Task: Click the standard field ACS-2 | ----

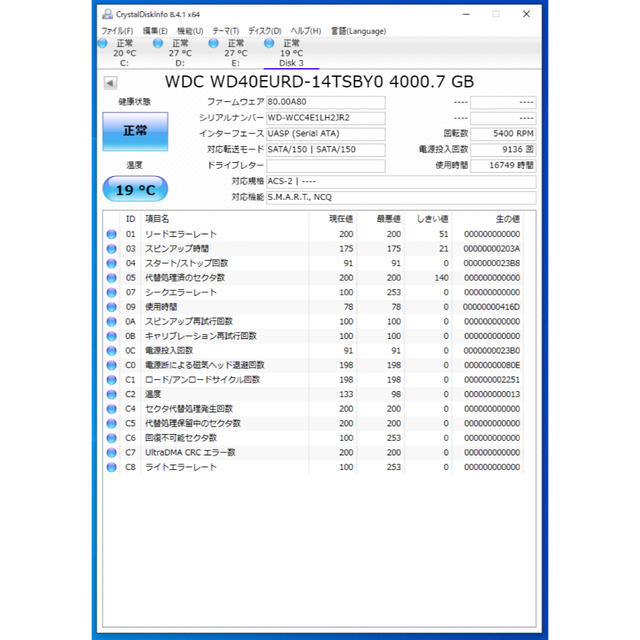Action: 401,182
